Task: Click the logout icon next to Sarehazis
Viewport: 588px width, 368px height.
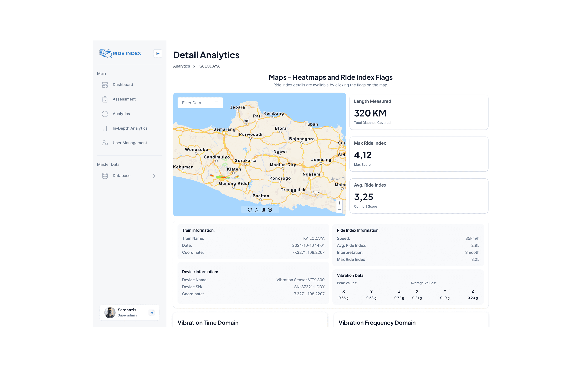Action: tap(152, 312)
